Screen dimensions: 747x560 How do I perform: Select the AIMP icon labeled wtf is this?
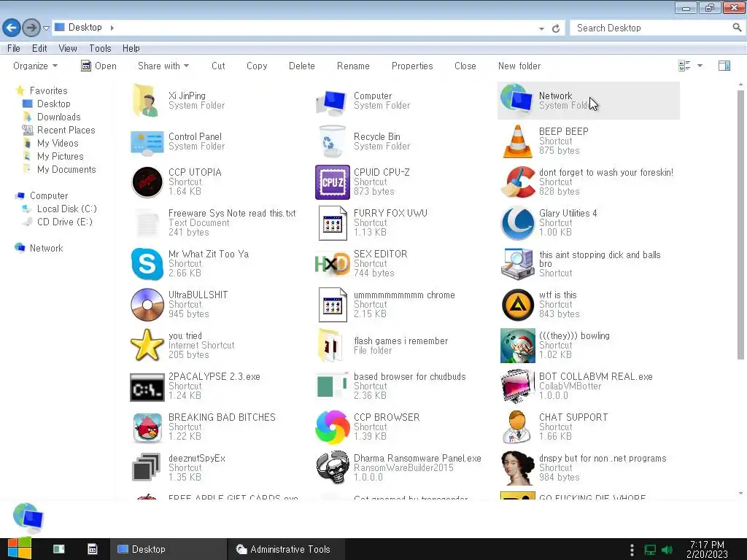pyautogui.click(x=517, y=305)
